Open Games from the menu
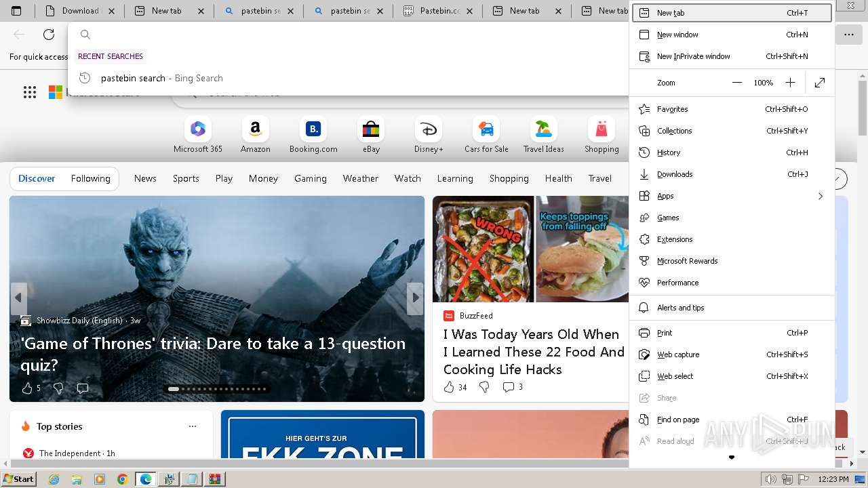 click(732, 218)
